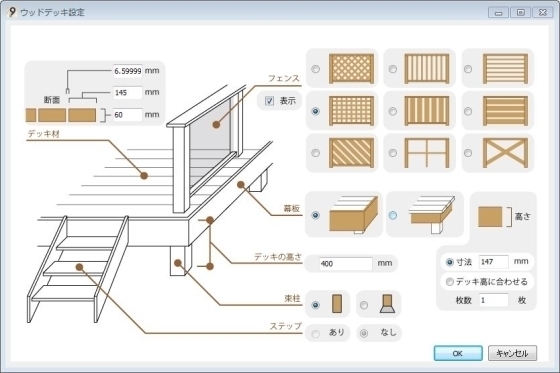Click the 高さ label
This screenshot has width=560, height=373.
point(523,217)
